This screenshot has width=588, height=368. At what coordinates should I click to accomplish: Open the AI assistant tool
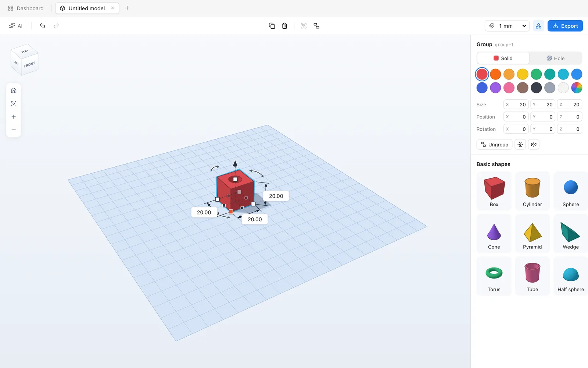click(x=16, y=26)
